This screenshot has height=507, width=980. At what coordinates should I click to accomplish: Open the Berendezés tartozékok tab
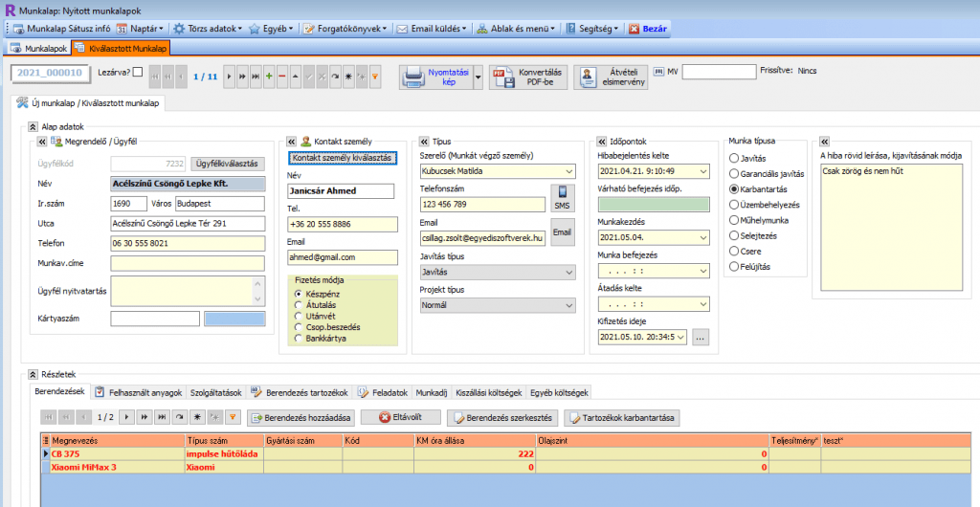click(300, 393)
